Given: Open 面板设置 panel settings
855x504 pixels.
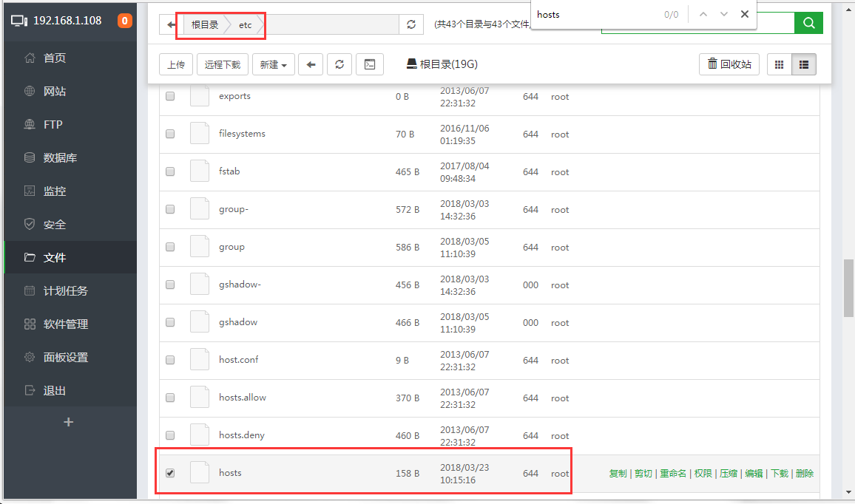Looking at the screenshot, I should [65, 357].
